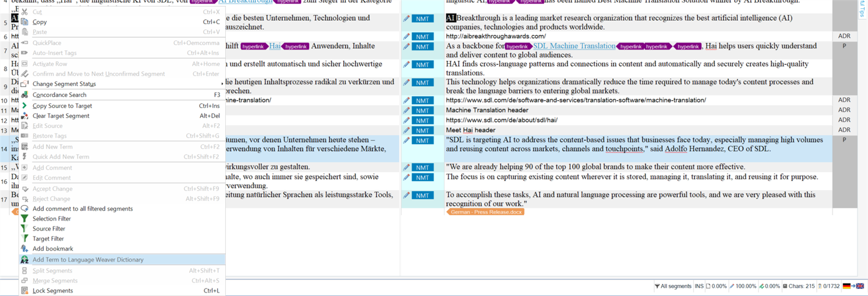Click the Auto-Insert Tags icon entry

pyautogui.click(x=24, y=53)
